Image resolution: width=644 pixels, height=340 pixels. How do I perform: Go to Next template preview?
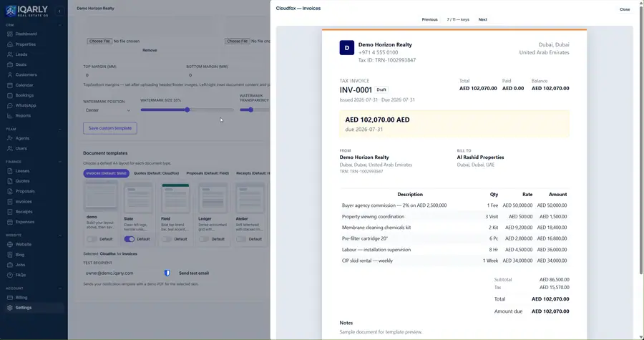[x=482, y=19]
